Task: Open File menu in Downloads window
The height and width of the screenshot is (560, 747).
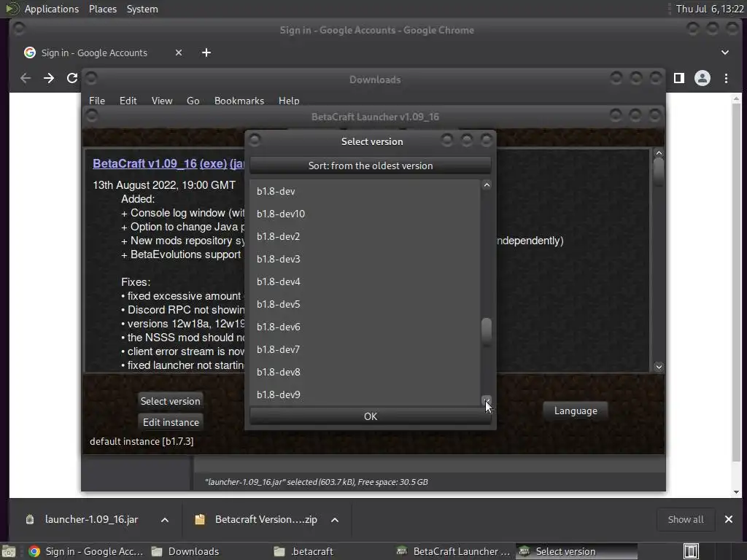Action: click(x=97, y=101)
